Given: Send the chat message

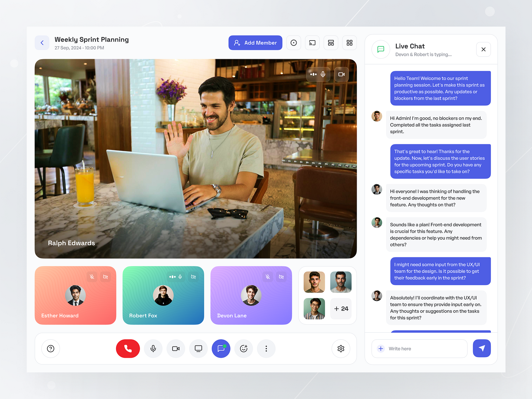Looking at the screenshot, I should click(x=481, y=348).
